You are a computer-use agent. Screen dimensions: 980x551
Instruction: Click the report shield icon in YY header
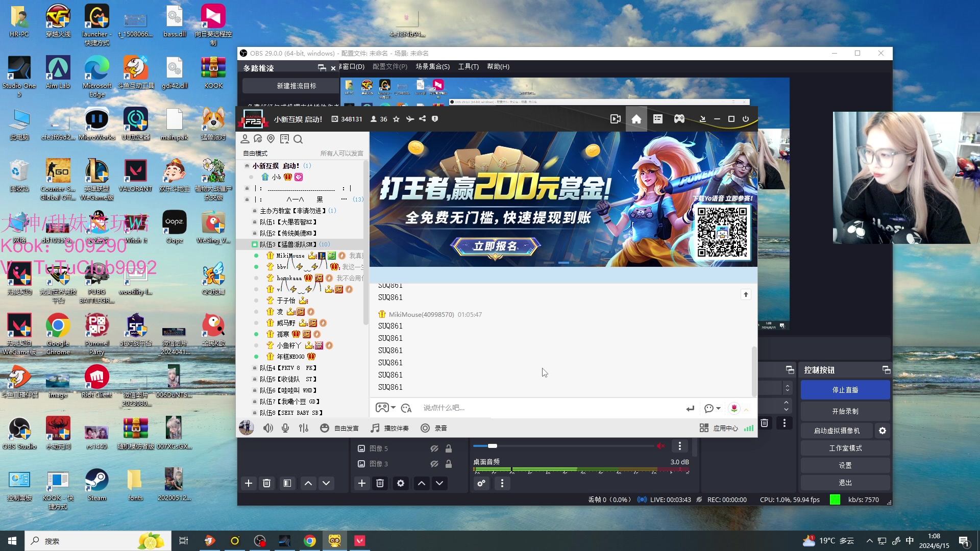435,119
